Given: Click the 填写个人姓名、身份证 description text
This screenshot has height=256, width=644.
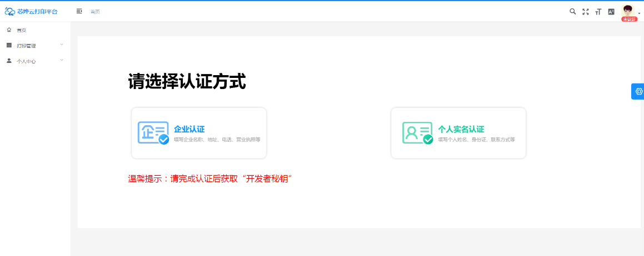Looking at the screenshot, I should (x=476, y=140).
